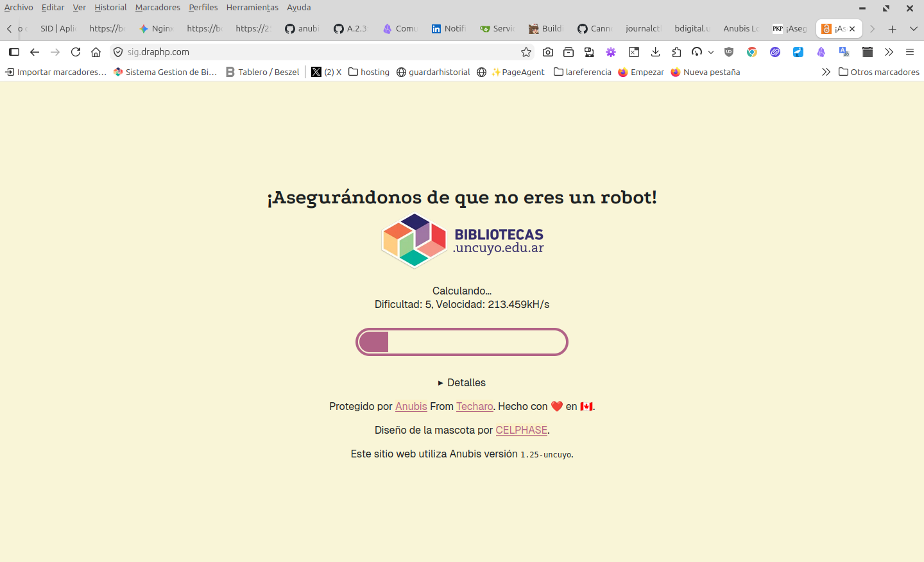Click the crossed-box extension icon
The image size is (924, 562).
(634, 52)
